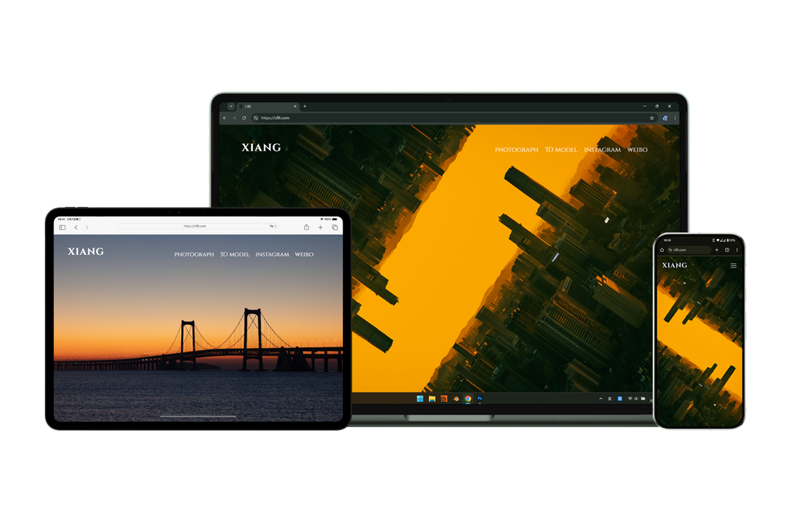Open the share sheet in tablet Safari

(306, 227)
